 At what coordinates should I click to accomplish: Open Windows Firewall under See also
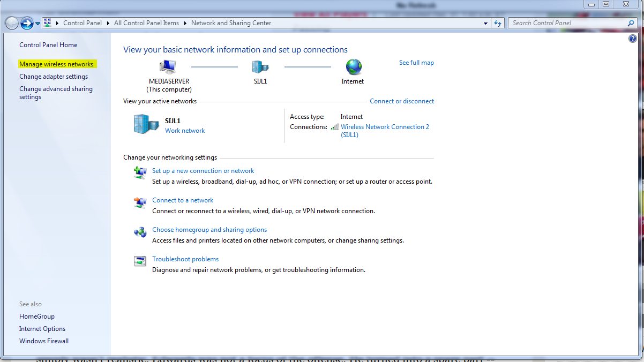[x=44, y=341]
